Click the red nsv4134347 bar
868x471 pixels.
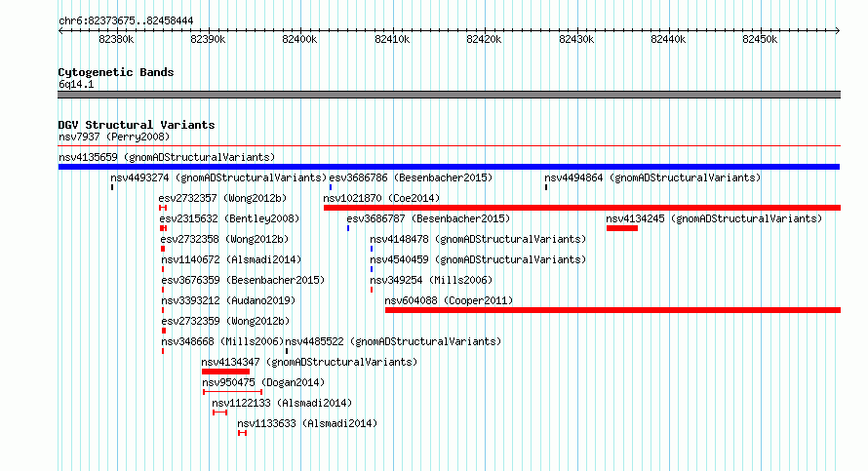click(226, 372)
